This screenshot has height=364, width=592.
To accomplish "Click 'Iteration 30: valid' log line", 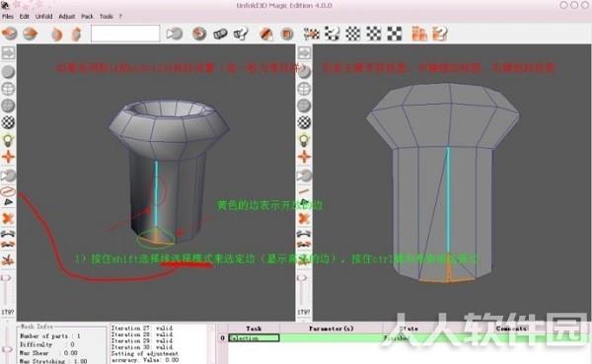I will click(x=142, y=347).
